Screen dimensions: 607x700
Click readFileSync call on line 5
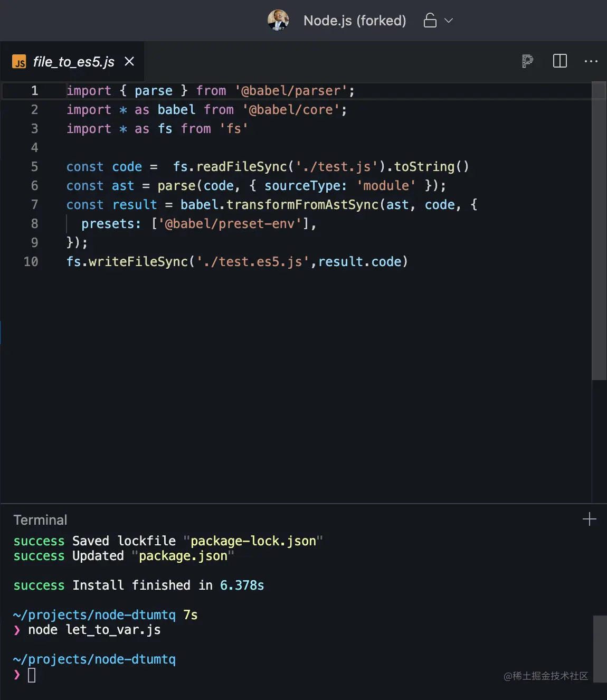[242, 167]
